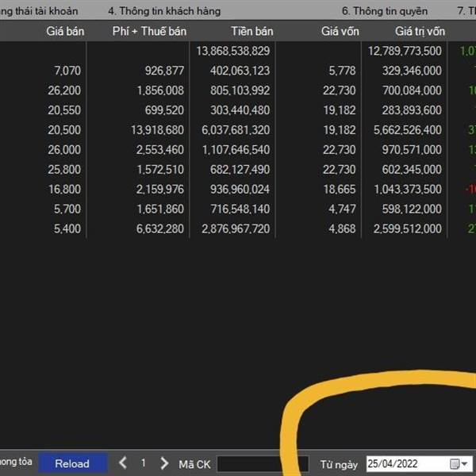Select Giá vốn cell 18,665
Image resolution: width=476 pixels, height=476 pixels.
click(340, 190)
